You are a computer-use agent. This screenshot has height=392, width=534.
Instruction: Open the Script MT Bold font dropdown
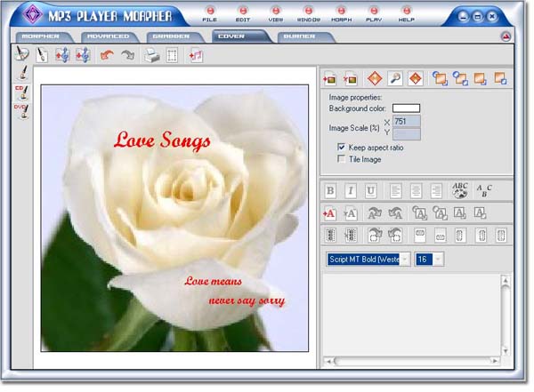[405, 260]
